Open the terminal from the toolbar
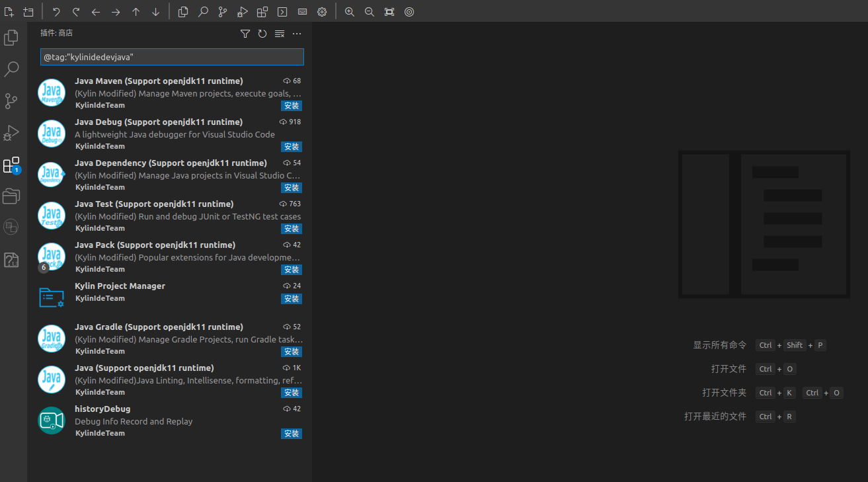This screenshot has height=482, width=868. [x=282, y=12]
